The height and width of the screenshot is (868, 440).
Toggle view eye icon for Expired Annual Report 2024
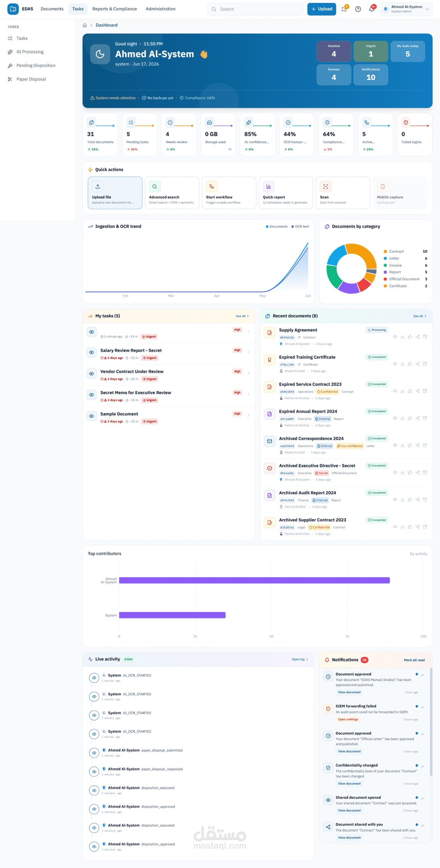pos(395,418)
